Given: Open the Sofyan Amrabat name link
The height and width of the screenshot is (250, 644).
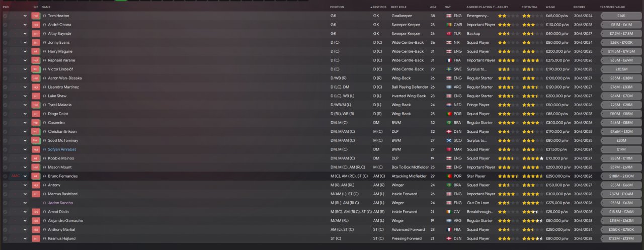Looking at the screenshot, I should coord(62,149).
